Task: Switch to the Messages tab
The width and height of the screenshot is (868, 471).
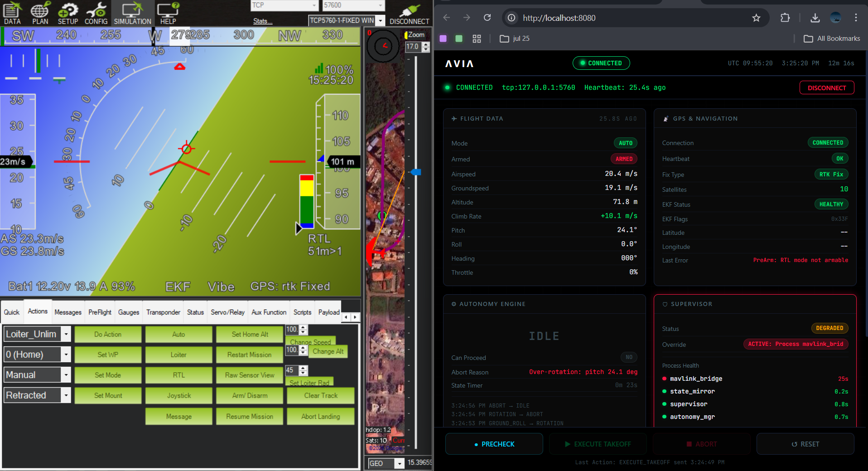Action: coord(68,312)
